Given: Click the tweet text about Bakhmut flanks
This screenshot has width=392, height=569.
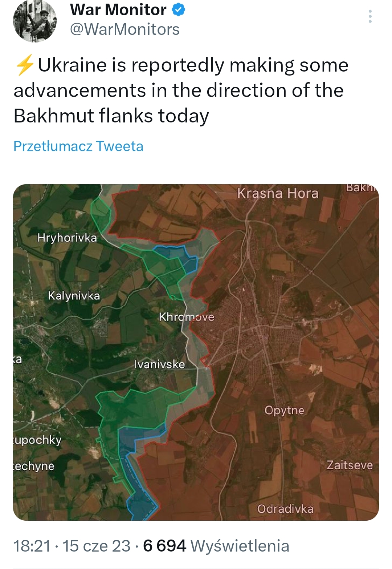Looking at the screenshot, I should coord(181,90).
